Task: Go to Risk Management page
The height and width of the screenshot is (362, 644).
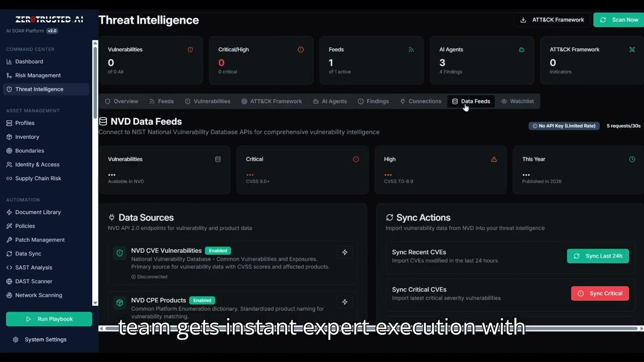Action: (x=38, y=75)
